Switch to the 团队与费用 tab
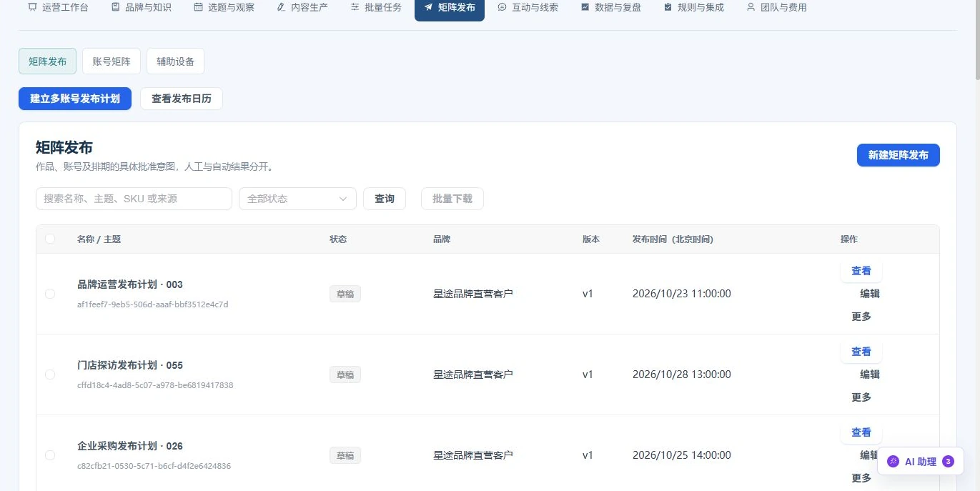 pyautogui.click(x=777, y=8)
